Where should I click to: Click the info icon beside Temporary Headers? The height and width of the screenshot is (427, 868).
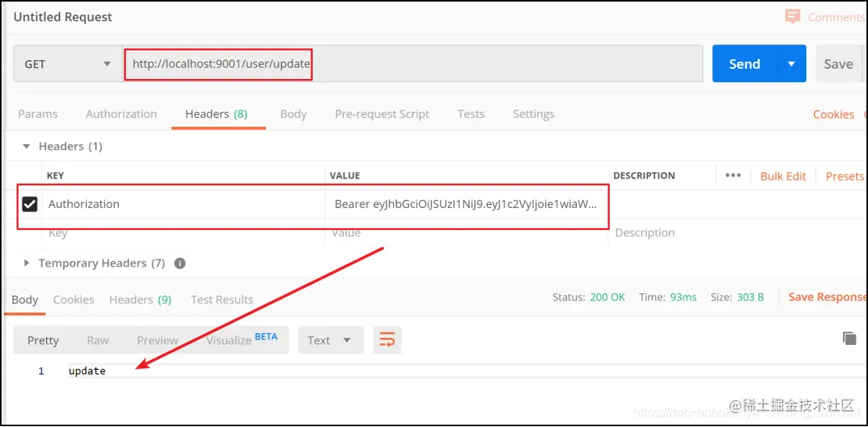click(179, 263)
